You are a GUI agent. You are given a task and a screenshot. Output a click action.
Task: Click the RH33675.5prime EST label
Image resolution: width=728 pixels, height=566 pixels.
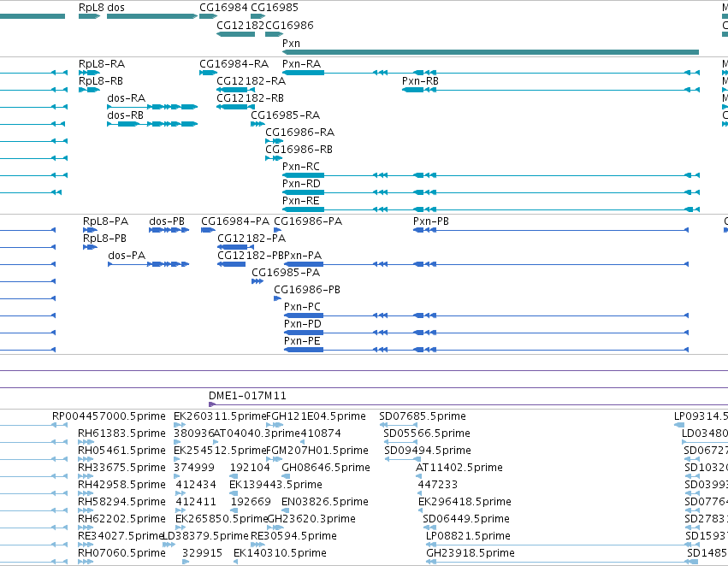point(121,467)
